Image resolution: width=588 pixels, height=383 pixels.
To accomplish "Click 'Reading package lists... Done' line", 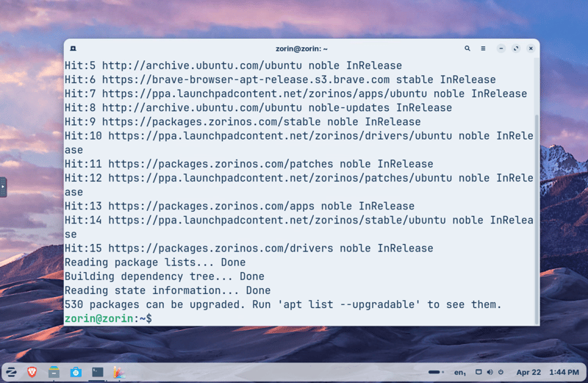I will (155, 262).
